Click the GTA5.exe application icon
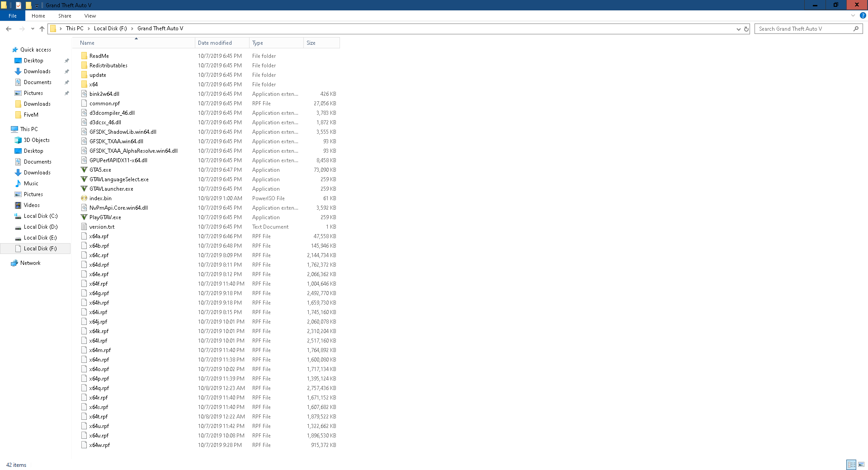Viewport: 868px width, 470px height. [84, 170]
